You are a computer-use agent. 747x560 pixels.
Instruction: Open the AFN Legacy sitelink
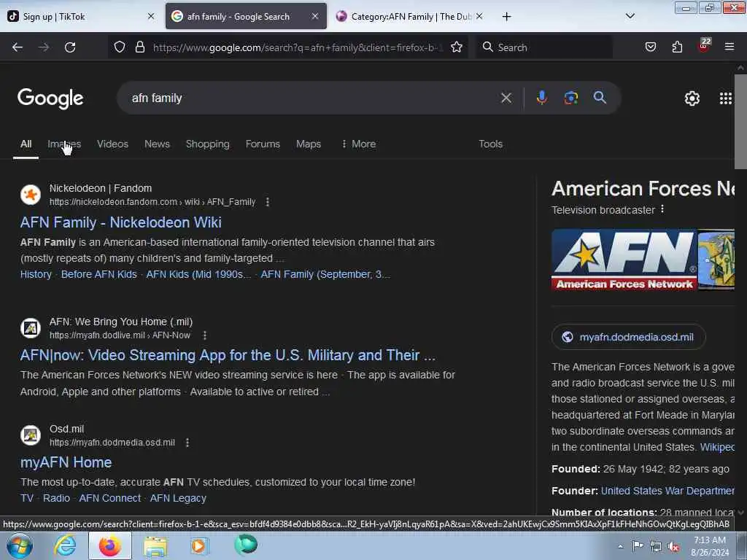point(178,498)
